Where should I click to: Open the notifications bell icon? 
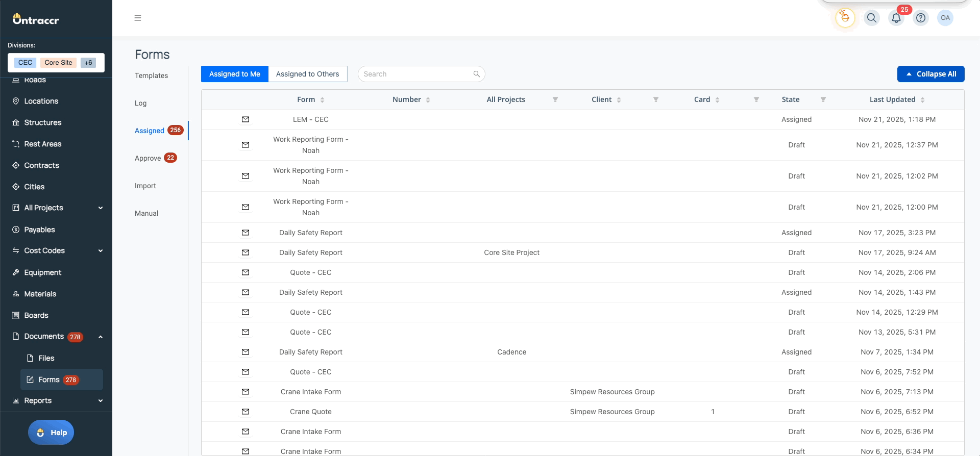tap(896, 18)
